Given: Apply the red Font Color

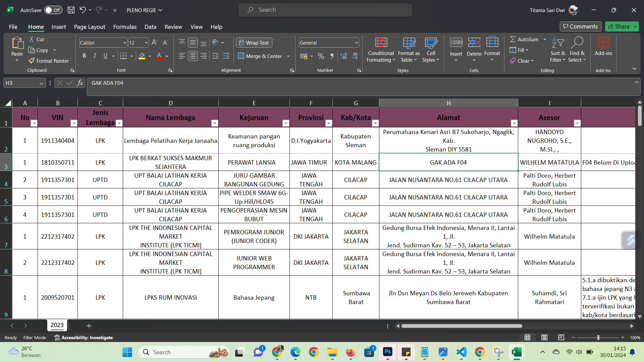Looking at the screenshot, I should (159, 56).
